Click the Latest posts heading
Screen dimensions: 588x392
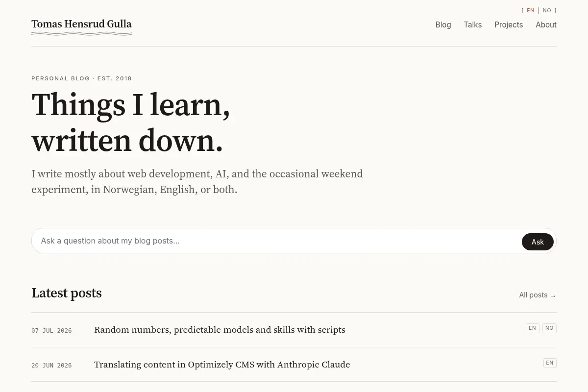coord(67,293)
